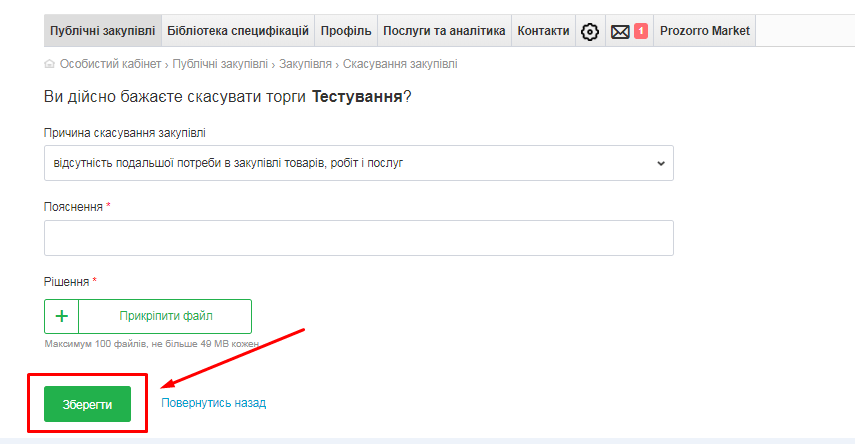855x444 pixels.
Task: Click the 'Повернутись назад' link
Action: click(x=213, y=403)
